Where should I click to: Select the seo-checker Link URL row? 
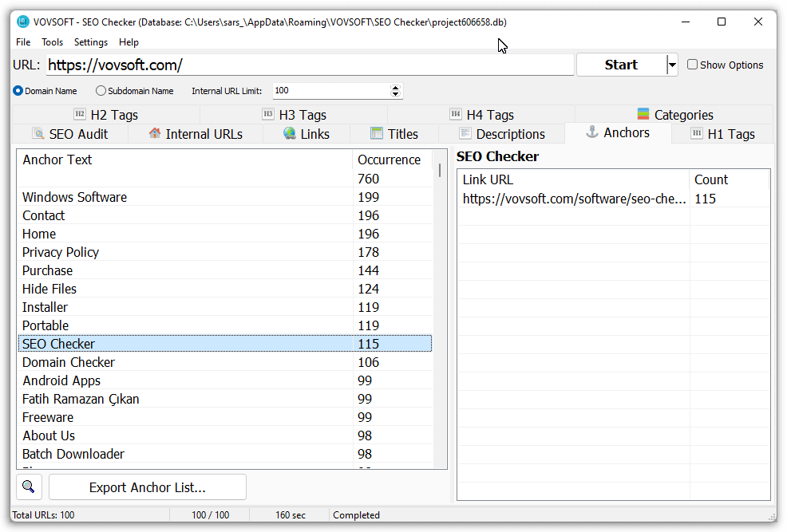tap(613, 199)
